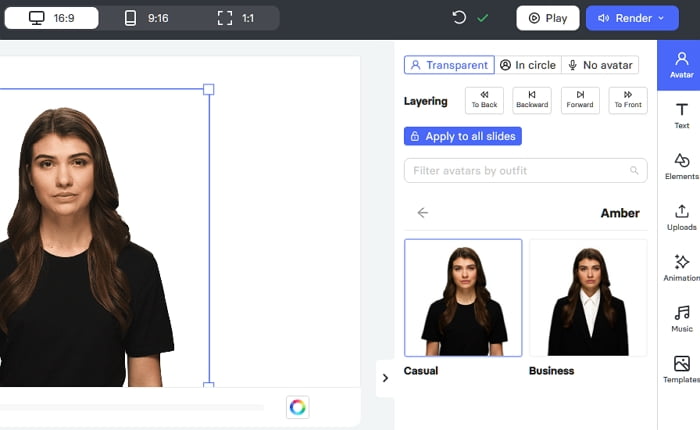Image resolution: width=700 pixels, height=430 pixels.
Task: Focus the Filter avatars by outfit field
Action: pos(525,170)
